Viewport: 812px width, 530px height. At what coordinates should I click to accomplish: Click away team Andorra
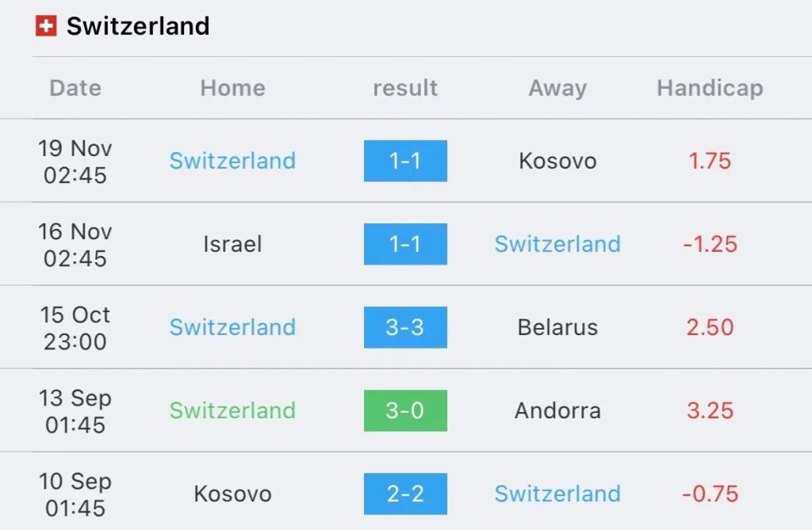pos(557,410)
